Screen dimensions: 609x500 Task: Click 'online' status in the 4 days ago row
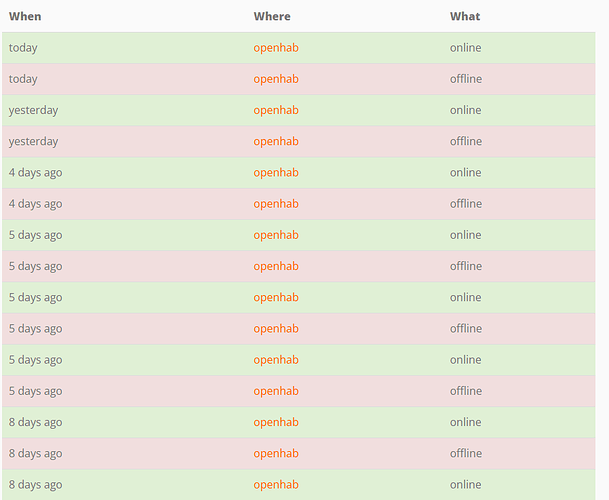point(465,172)
